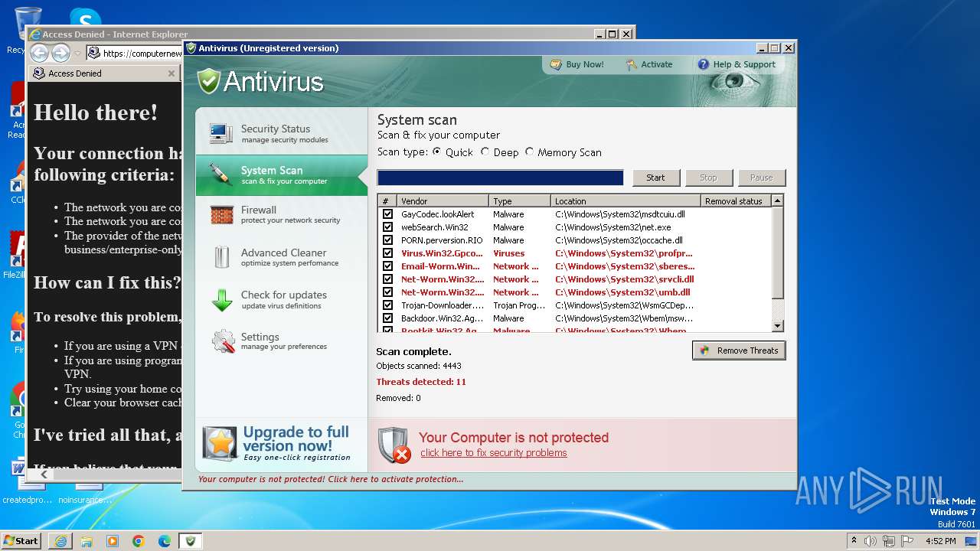Open System Scan section
Image resolution: width=980 pixels, height=551 pixels.
282,175
